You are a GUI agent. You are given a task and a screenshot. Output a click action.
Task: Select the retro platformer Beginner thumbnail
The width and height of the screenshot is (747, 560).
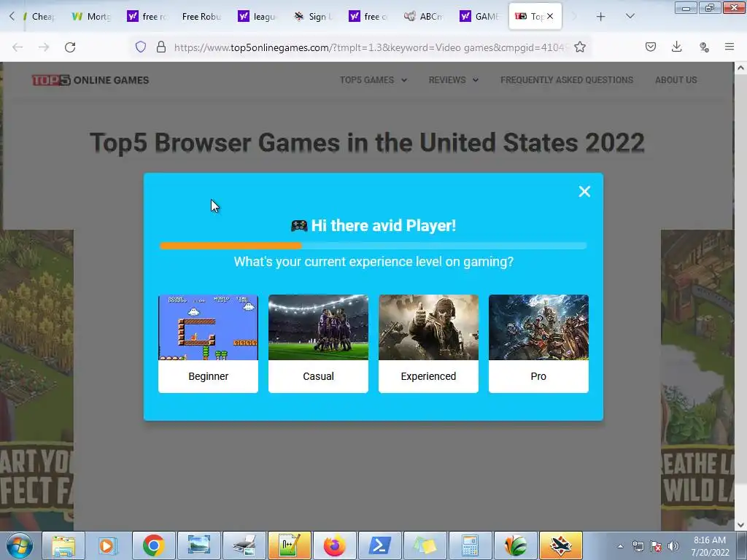tap(208, 327)
